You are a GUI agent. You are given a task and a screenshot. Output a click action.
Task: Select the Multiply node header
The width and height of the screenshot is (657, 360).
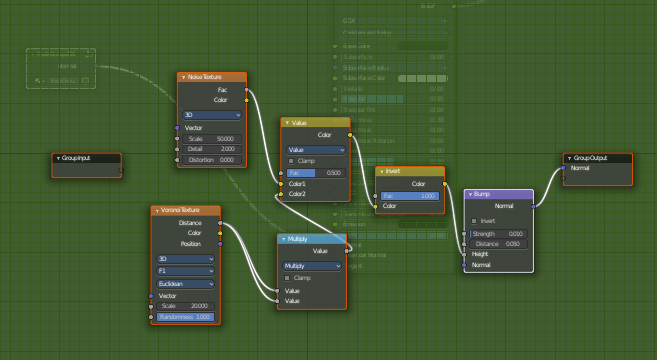click(312, 239)
